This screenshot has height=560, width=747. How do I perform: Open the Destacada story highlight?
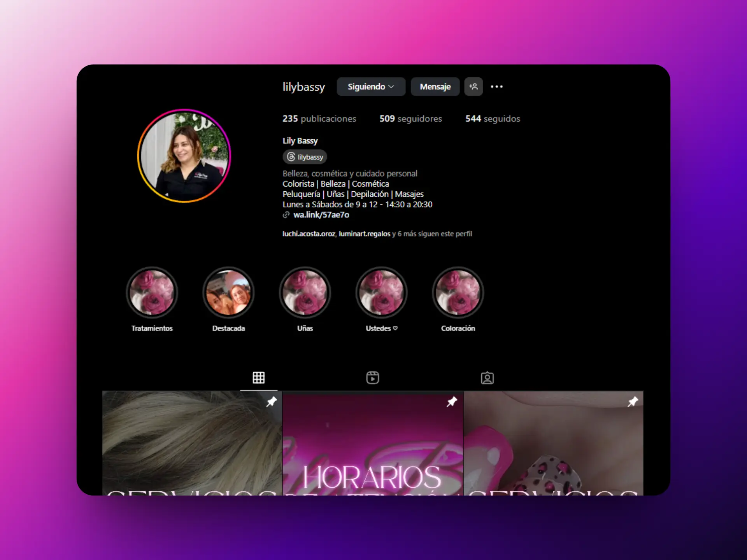(x=228, y=292)
